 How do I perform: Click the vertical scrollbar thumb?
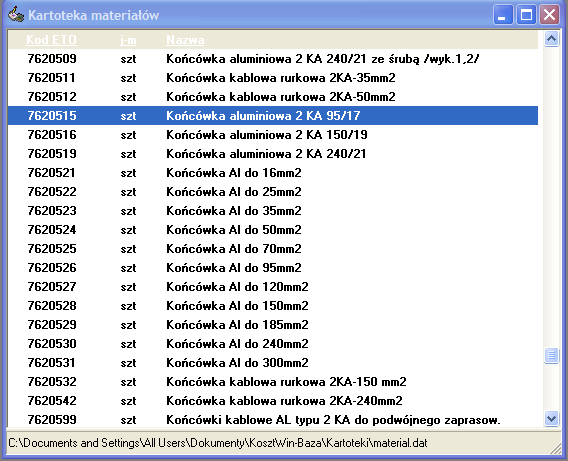coord(551,355)
